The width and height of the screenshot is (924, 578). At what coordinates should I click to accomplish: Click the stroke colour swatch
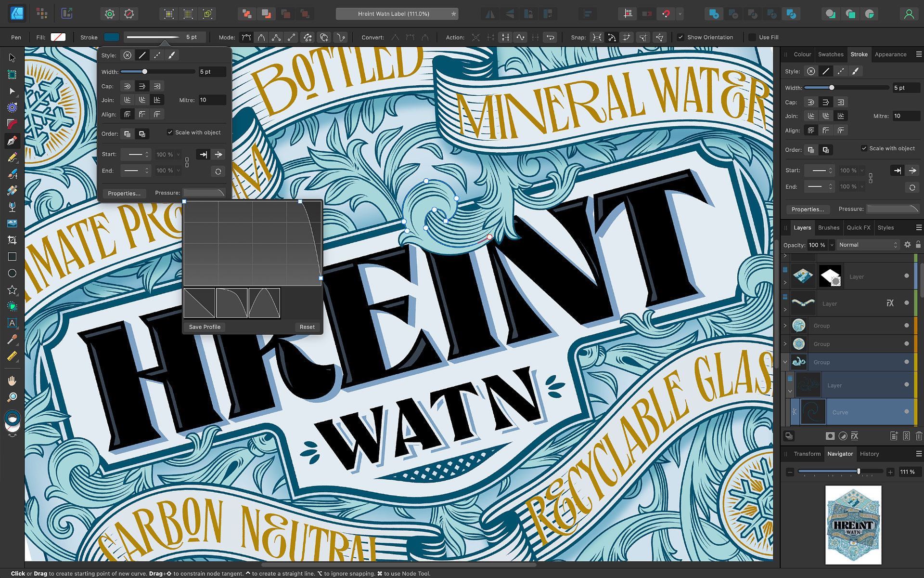click(x=112, y=37)
